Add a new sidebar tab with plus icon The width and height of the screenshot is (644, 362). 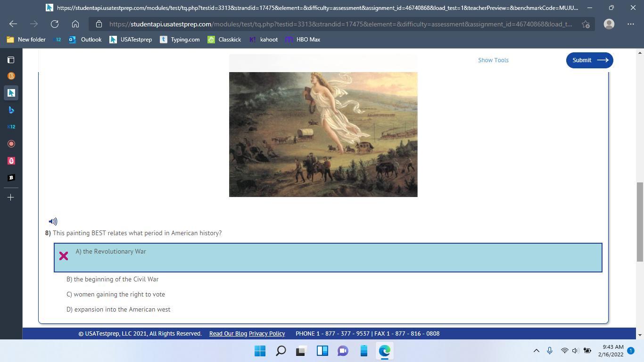coord(11,197)
